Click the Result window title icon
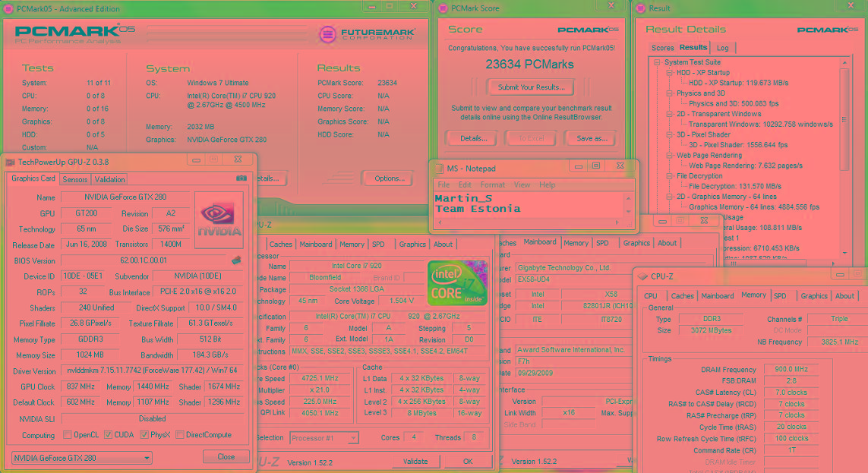This screenshot has width=868, height=473. pos(640,8)
